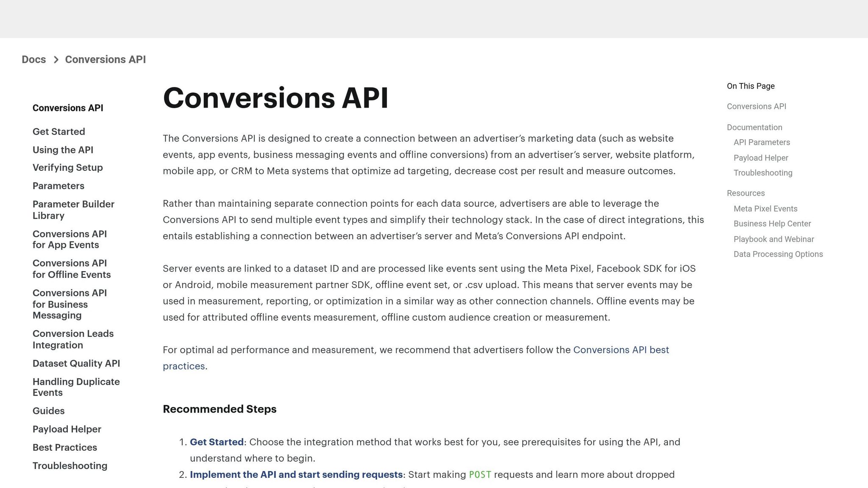Open the Docs breadcrumb link

(34, 59)
